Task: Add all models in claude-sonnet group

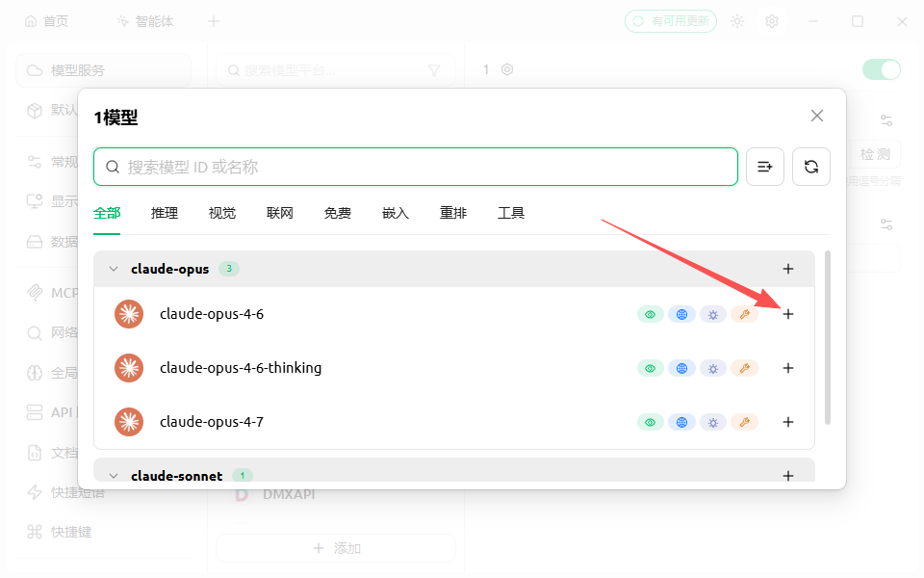Action: 788,476
